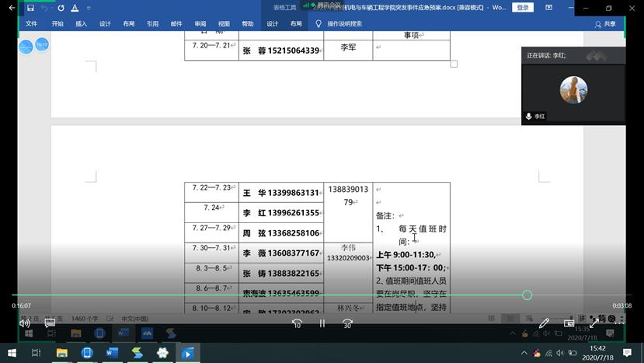Click the 登录 sign-in button
Screen dimensions: 644x363
pyautogui.click(x=523, y=8)
